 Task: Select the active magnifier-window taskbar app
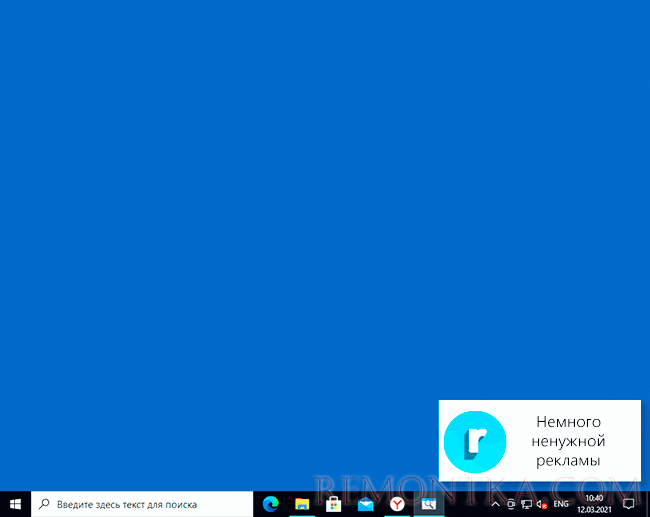(429, 504)
